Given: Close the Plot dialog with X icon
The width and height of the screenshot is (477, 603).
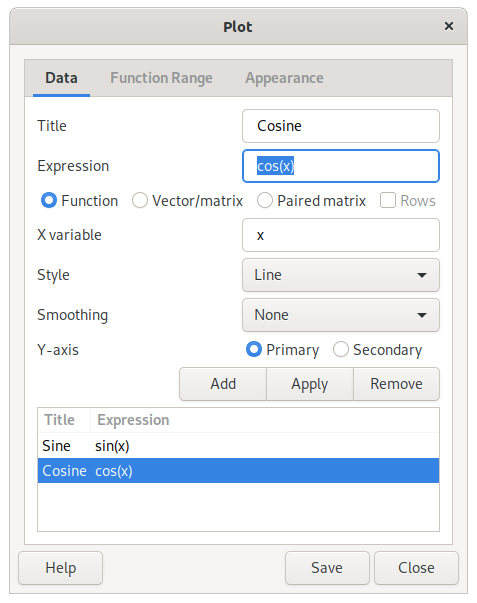Looking at the screenshot, I should click(449, 26).
